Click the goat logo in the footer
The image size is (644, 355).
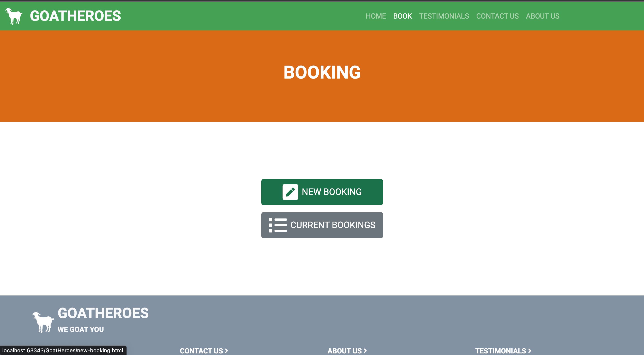tap(43, 322)
